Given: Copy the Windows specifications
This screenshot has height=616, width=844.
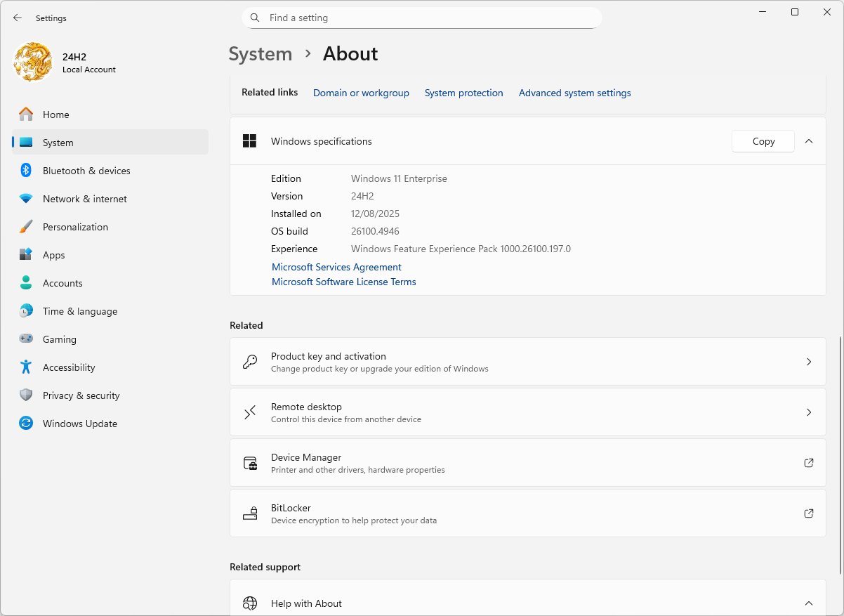Looking at the screenshot, I should coord(763,141).
